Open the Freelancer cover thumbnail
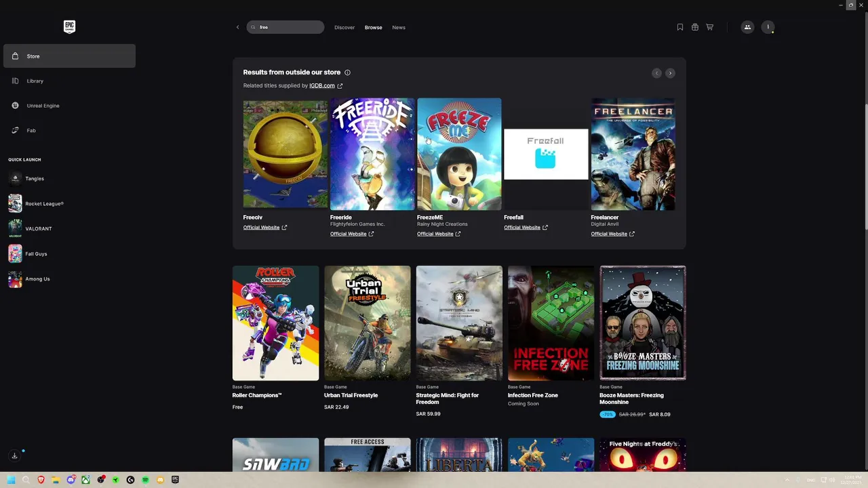The height and width of the screenshot is (488, 868). 633,154
